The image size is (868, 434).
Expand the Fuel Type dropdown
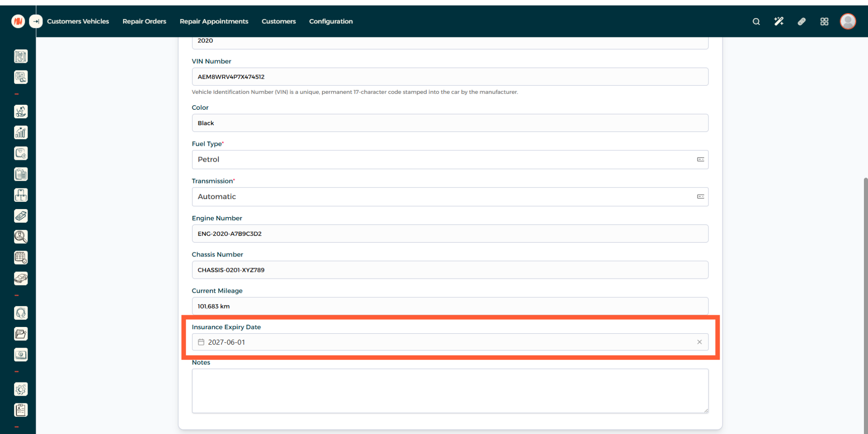[450, 159]
